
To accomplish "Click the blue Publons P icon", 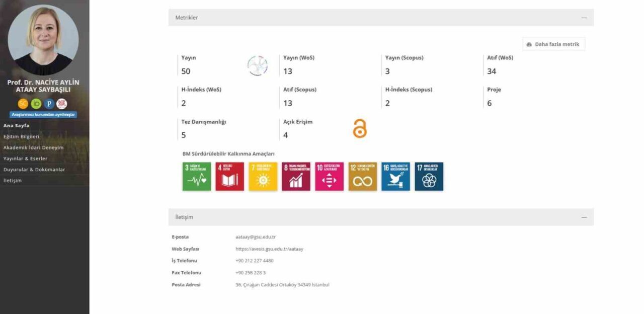I will tap(49, 104).
